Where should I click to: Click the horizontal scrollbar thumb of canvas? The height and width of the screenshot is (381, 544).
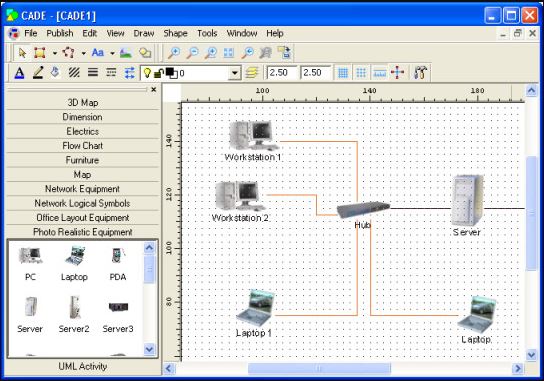pyautogui.click(x=319, y=368)
